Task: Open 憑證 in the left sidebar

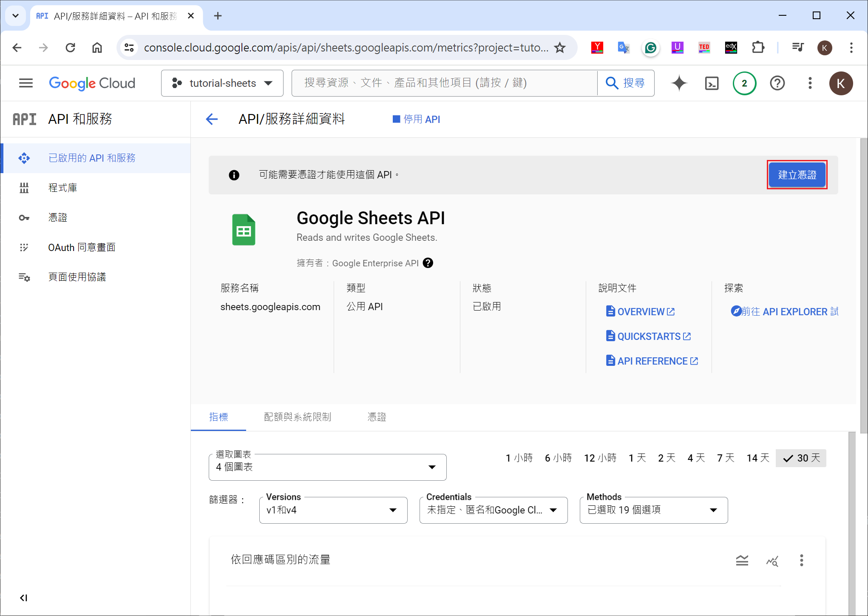Action: click(58, 218)
